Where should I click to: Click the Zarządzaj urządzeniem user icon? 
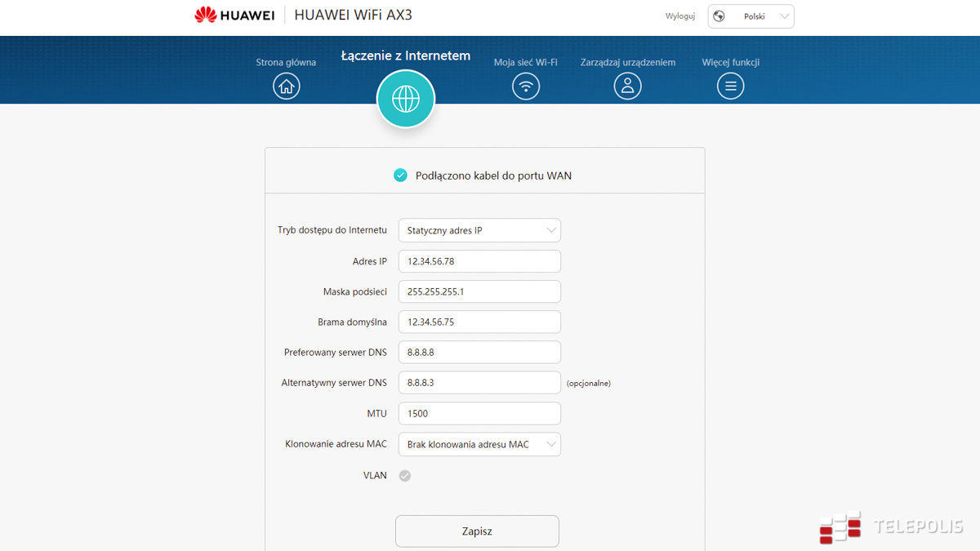pyautogui.click(x=628, y=86)
